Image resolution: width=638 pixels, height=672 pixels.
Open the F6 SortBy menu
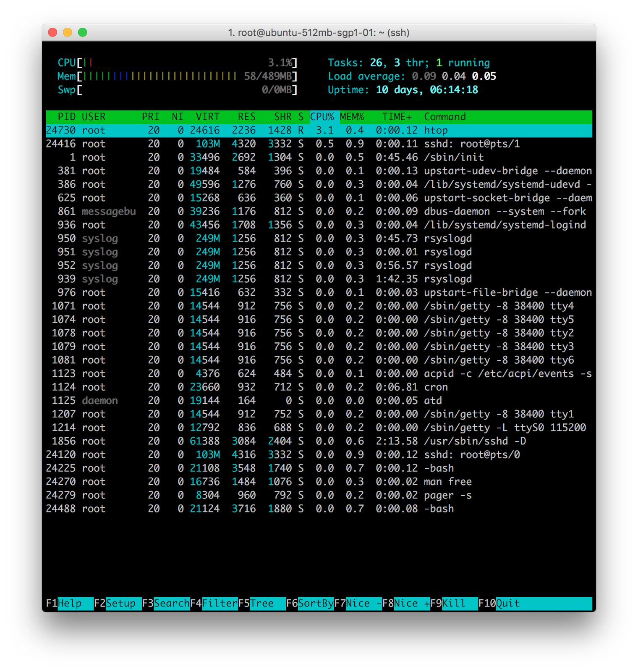pyautogui.click(x=310, y=604)
